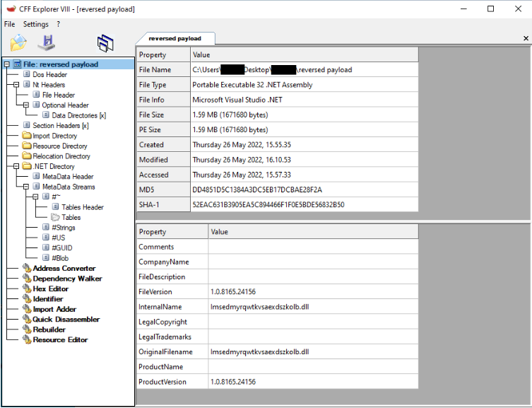Open MetaData Header in the tree

[68, 177]
